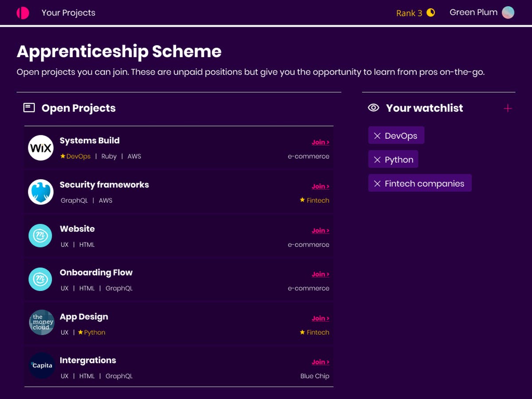Join the Security frameworks project
This screenshot has height=399, width=532.
click(320, 186)
